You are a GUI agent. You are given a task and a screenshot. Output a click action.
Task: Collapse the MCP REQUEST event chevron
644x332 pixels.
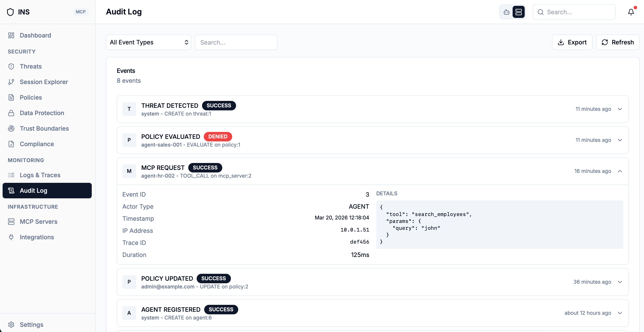point(620,171)
